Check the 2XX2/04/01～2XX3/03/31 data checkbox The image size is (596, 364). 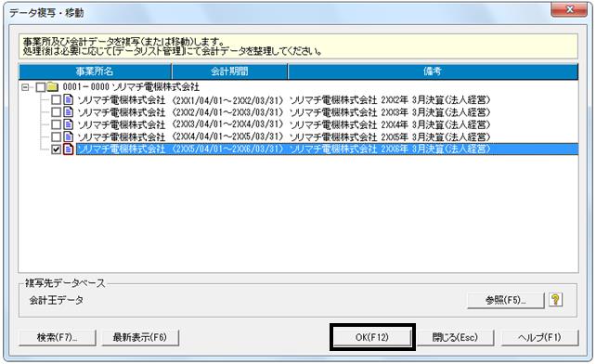point(57,112)
